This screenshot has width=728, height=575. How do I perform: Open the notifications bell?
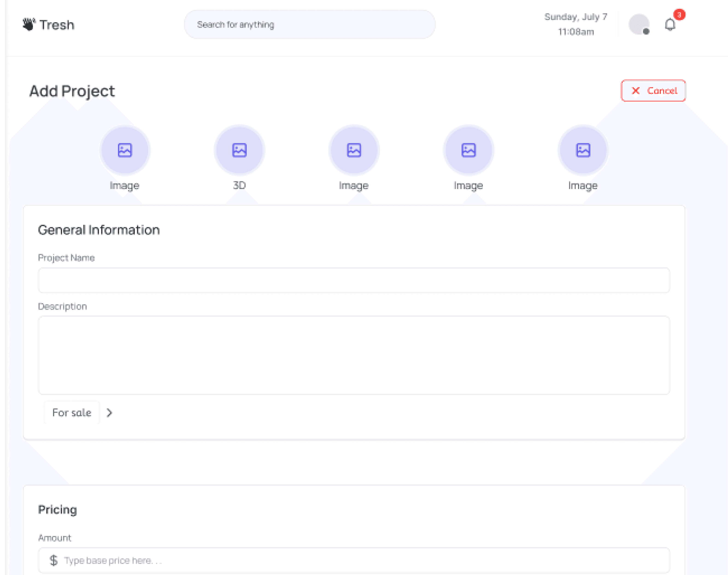point(670,25)
